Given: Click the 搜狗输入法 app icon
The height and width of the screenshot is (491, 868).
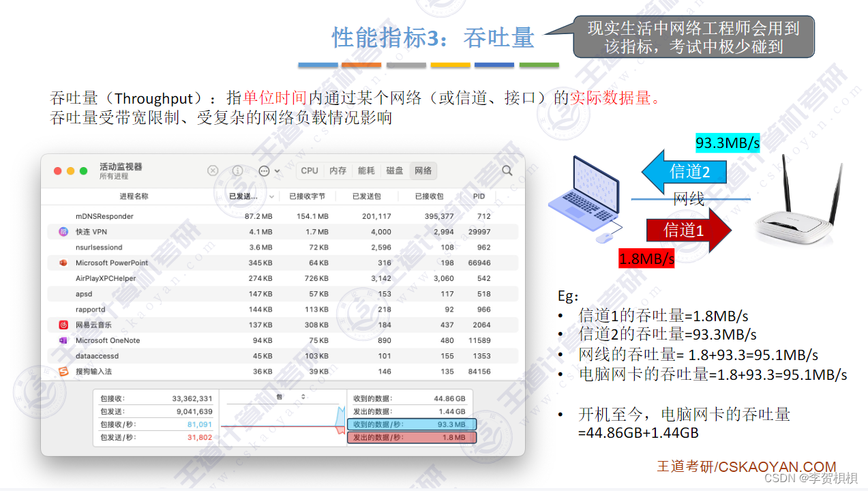Looking at the screenshot, I should tap(63, 372).
